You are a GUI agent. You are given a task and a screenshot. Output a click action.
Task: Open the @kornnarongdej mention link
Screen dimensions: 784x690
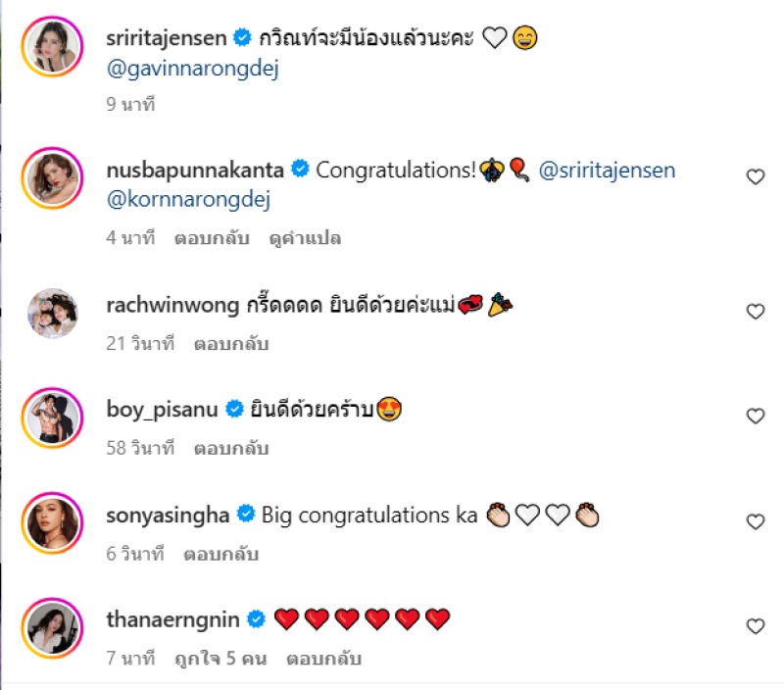click(x=188, y=200)
